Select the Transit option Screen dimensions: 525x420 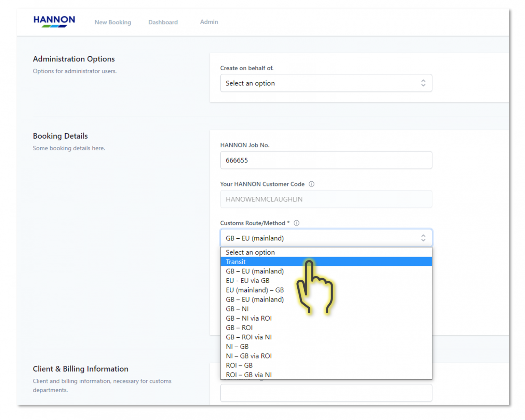(236, 262)
